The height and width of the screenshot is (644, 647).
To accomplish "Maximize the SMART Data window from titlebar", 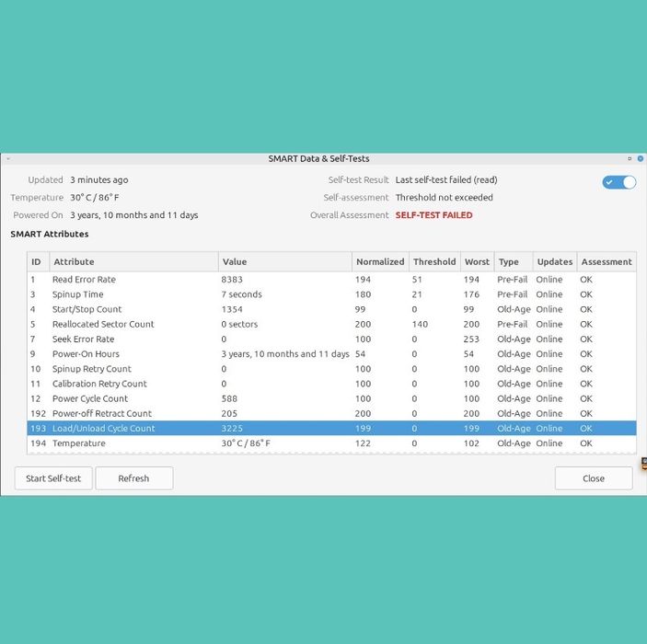I will (x=630, y=158).
